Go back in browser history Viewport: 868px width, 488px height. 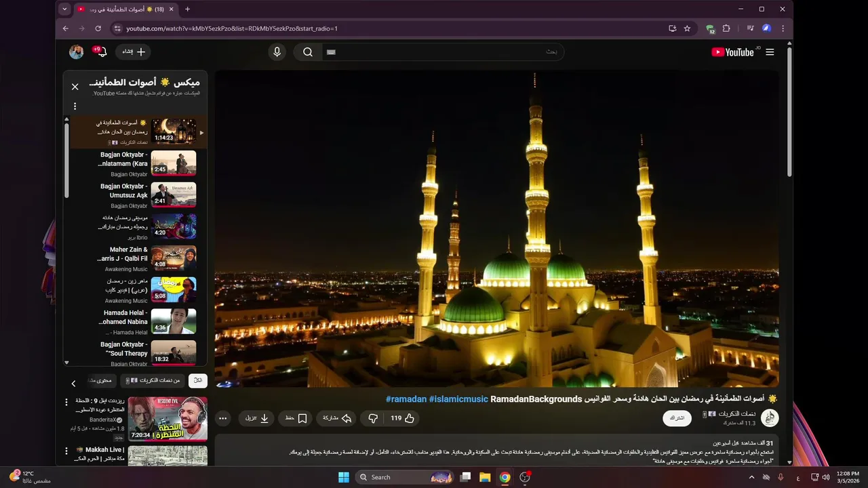point(66,28)
